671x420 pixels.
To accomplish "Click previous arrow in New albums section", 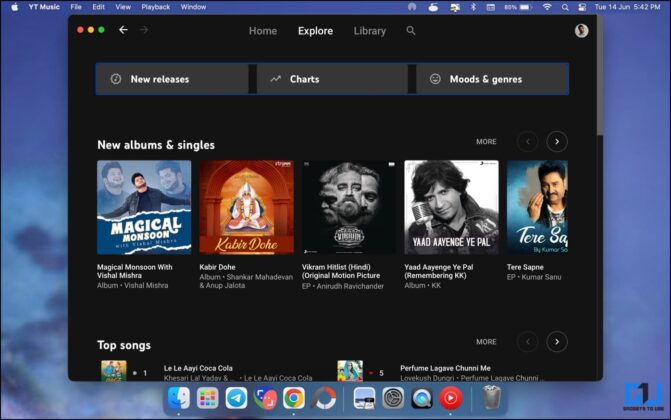I will click(528, 142).
